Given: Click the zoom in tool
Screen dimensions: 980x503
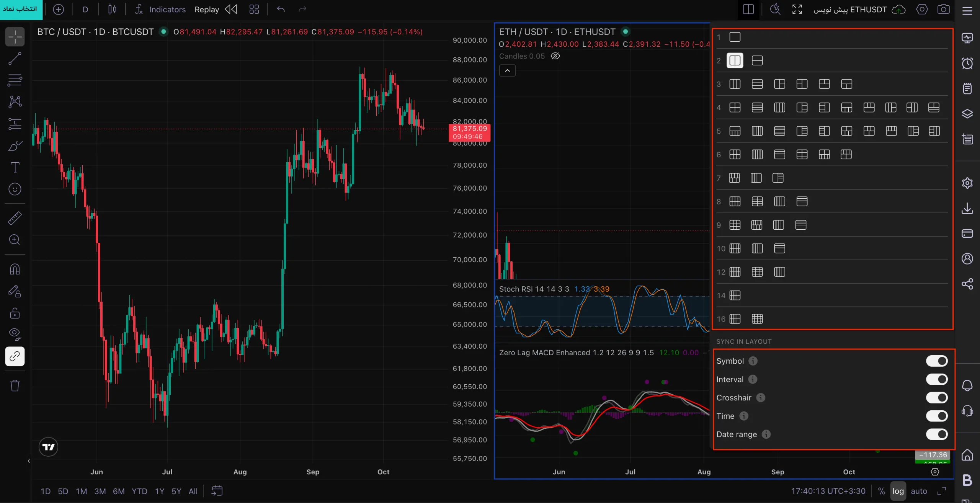Looking at the screenshot, I should pyautogui.click(x=15, y=240).
